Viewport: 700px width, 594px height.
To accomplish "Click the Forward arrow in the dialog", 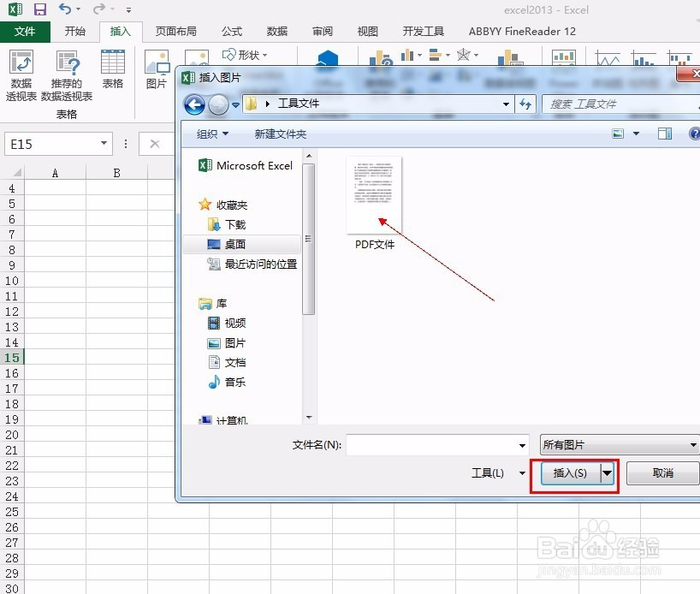I will (218, 105).
